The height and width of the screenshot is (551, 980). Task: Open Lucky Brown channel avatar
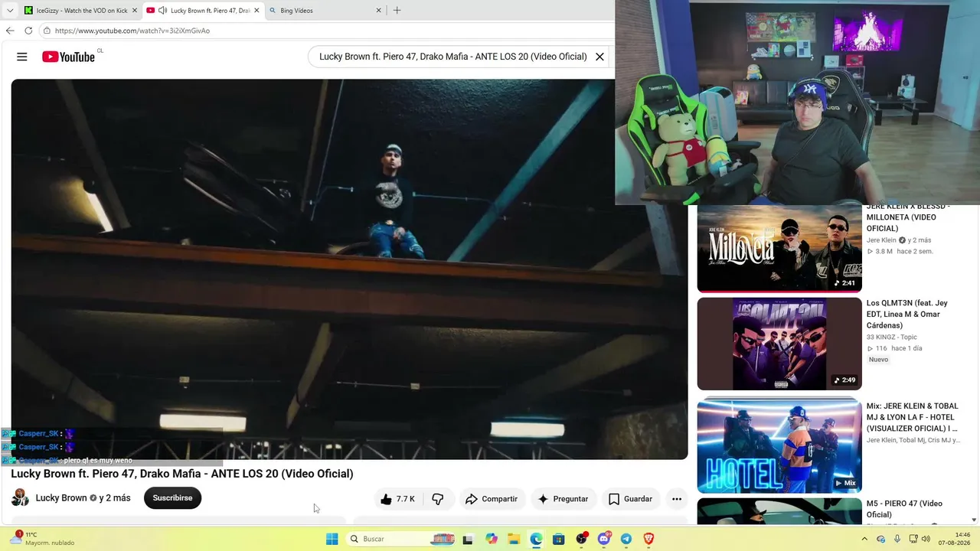pos(20,498)
